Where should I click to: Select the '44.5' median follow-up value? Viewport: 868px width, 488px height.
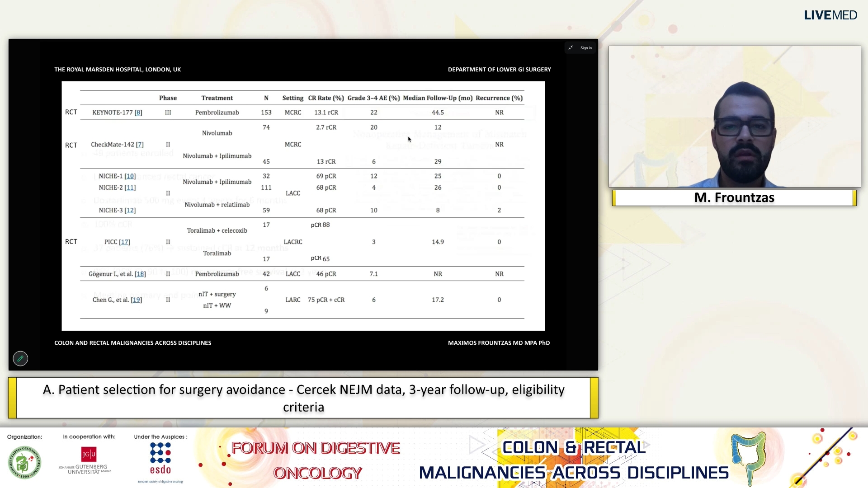(x=438, y=113)
